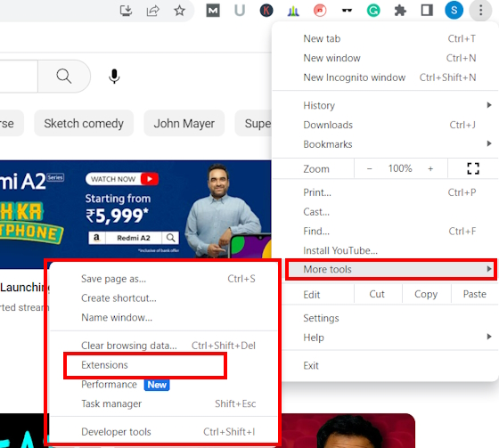Click the Redmi A2 Amazon search box

[134, 238]
